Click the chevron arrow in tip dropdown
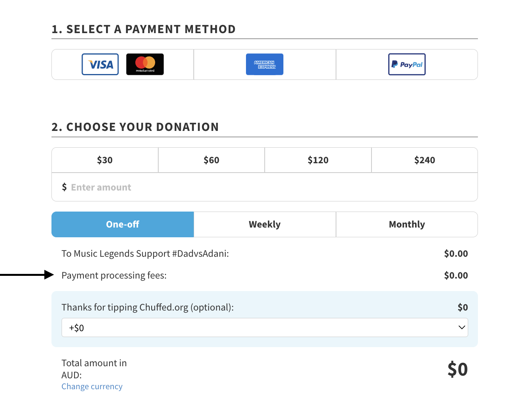Screen dimensions: 513x420 (x=462, y=328)
